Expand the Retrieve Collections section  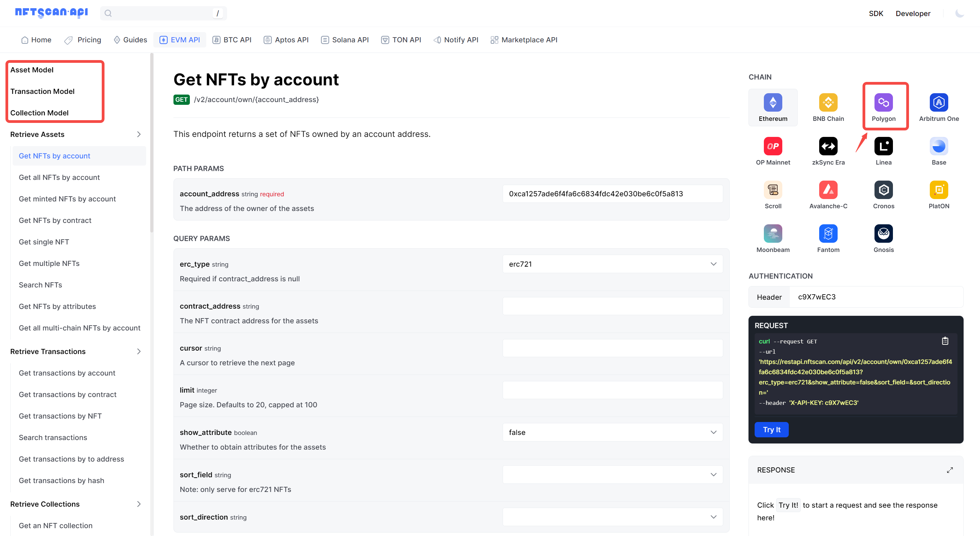(139, 504)
